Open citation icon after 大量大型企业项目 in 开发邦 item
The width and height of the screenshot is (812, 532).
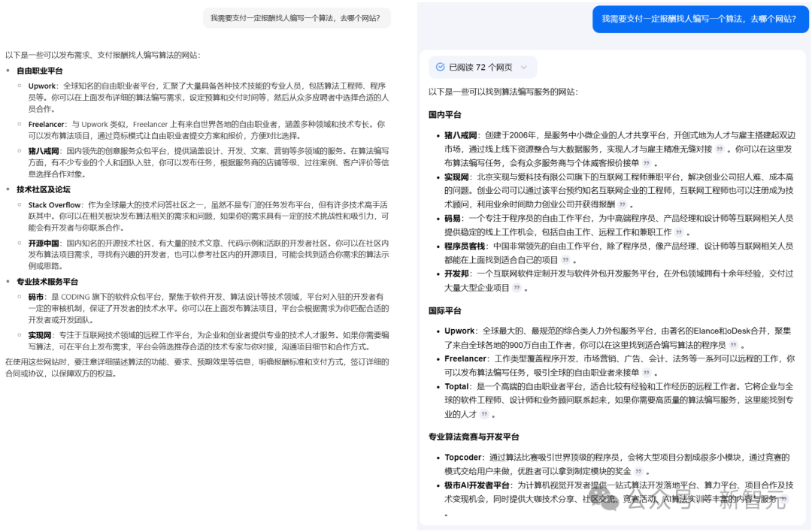click(x=517, y=288)
